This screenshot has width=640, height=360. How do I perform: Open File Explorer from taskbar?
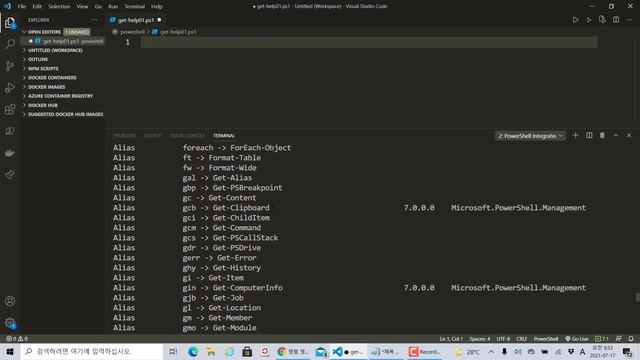click(x=211, y=351)
